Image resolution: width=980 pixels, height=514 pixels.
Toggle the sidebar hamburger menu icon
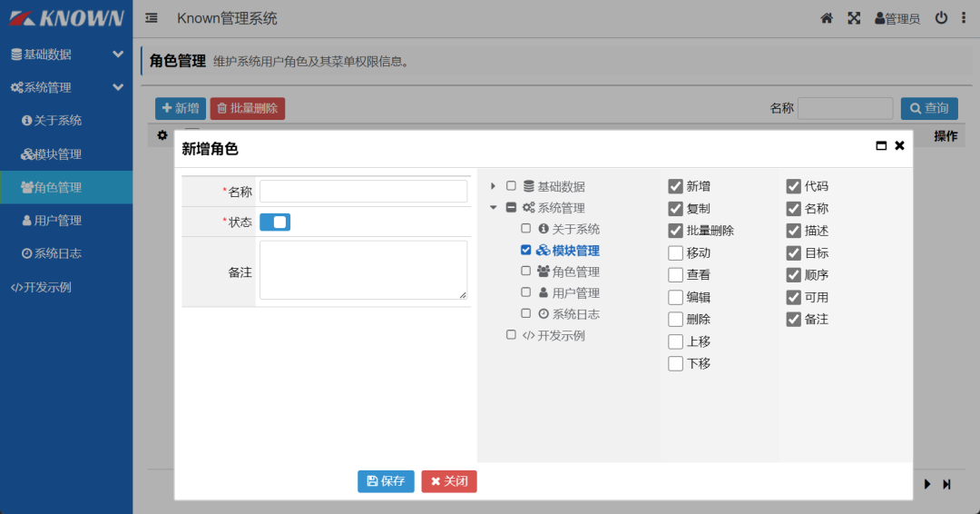[152, 18]
